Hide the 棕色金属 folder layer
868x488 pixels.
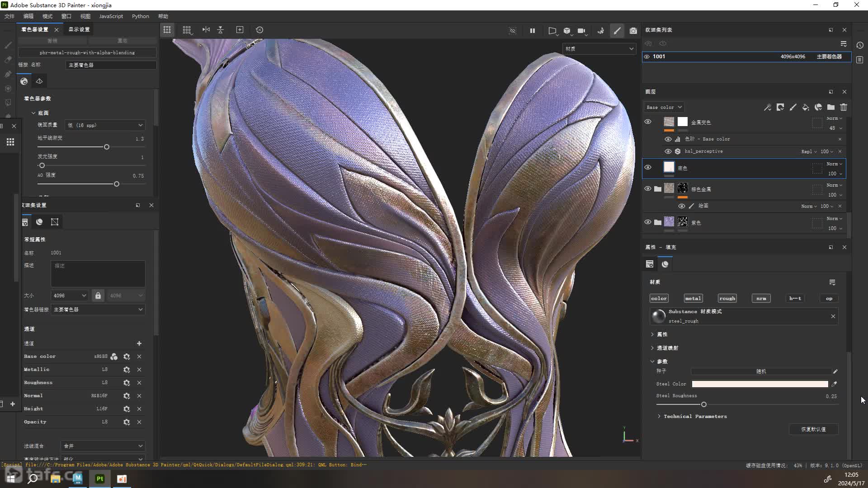coord(648,189)
